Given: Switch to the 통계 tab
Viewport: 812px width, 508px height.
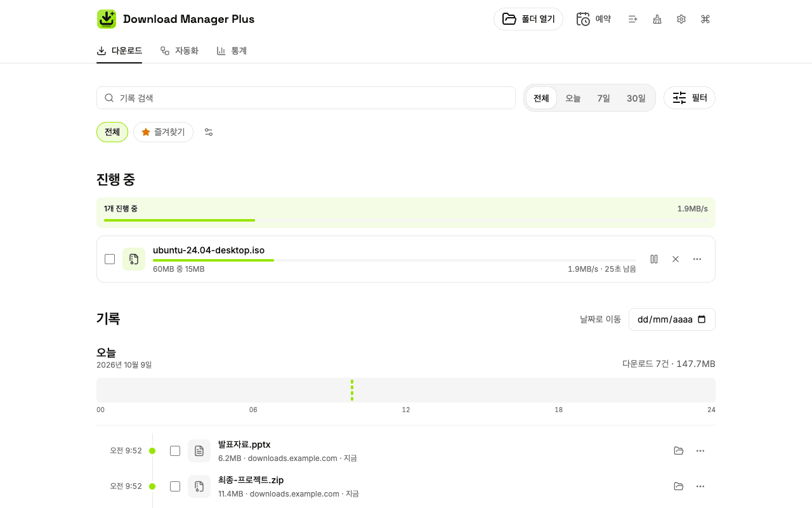Looking at the screenshot, I should (x=232, y=51).
